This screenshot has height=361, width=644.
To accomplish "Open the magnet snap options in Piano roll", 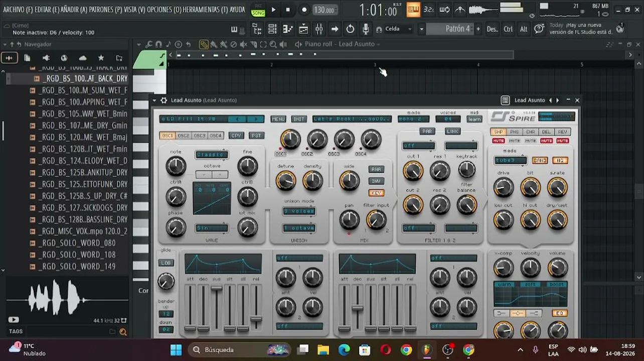I will point(158,44).
